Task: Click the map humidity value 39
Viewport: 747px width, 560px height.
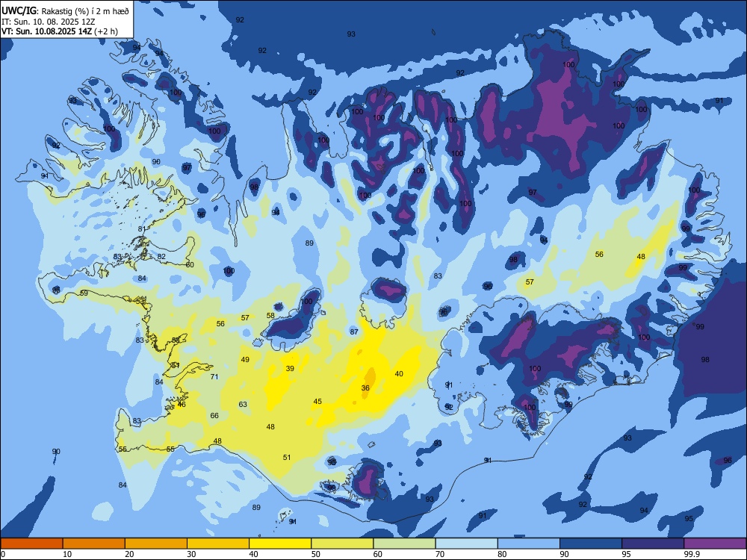Action: click(x=290, y=369)
